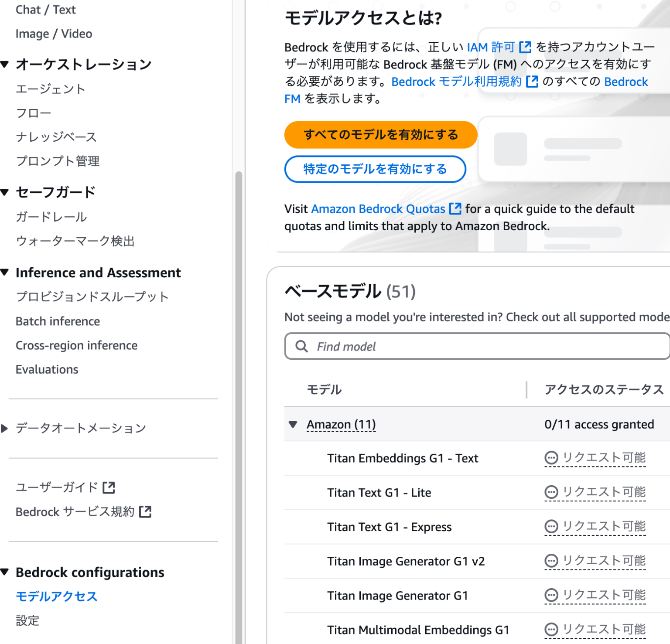The width and height of the screenshot is (670, 644).
Task: Open 設定 from the sidebar
Action: pos(27,620)
